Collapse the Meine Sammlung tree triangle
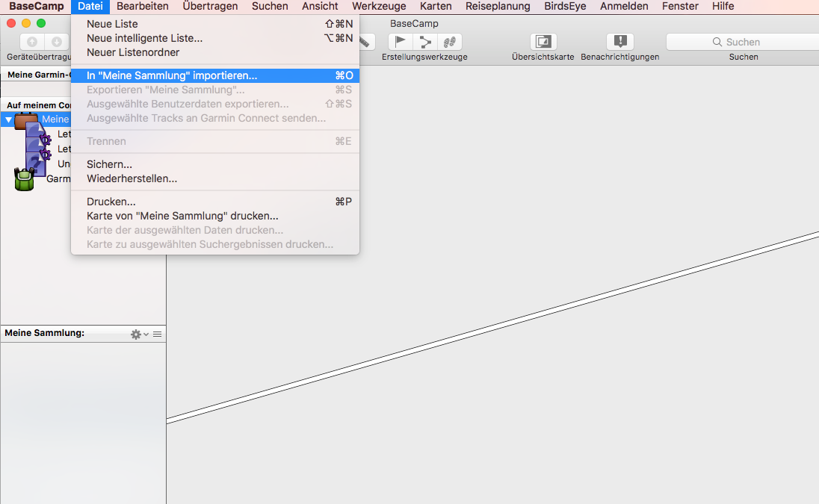Screen dimensions: 819x504 tap(8, 119)
